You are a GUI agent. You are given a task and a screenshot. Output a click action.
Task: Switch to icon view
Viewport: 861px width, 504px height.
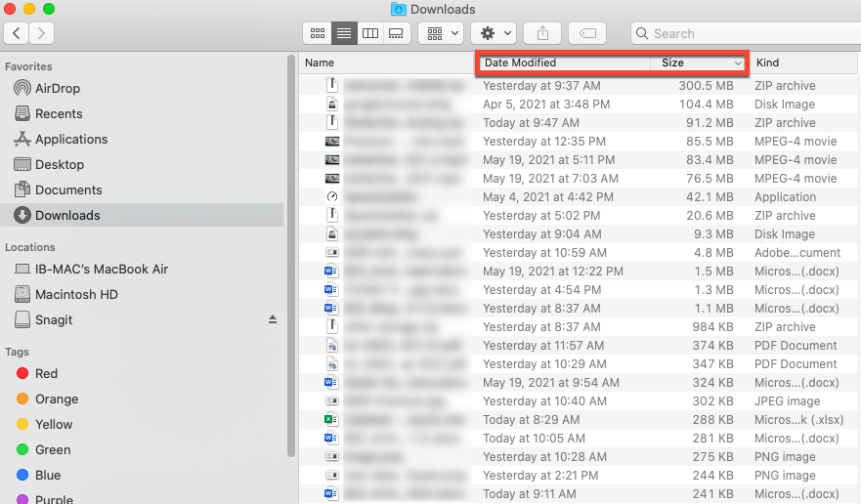pyautogui.click(x=318, y=33)
